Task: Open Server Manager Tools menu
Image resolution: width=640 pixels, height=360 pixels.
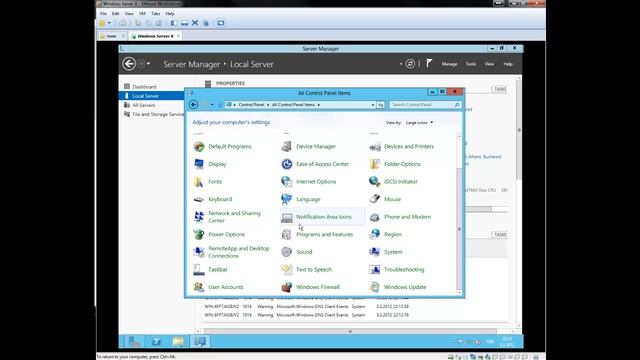Action: [x=471, y=64]
